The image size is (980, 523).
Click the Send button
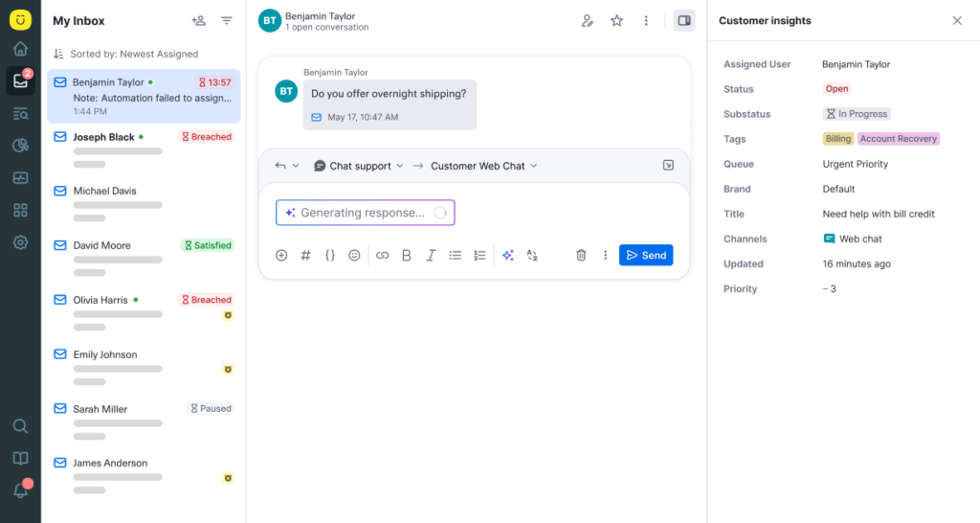[646, 256]
